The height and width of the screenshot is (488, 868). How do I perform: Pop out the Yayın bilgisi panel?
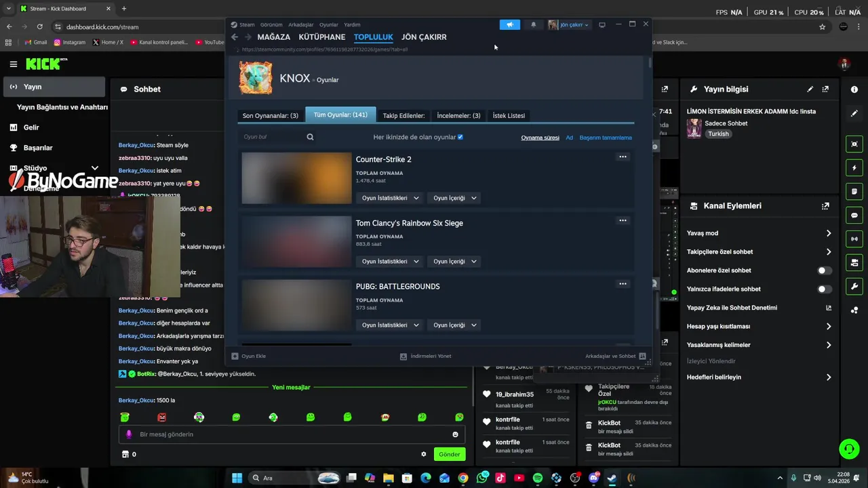(x=825, y=89)
